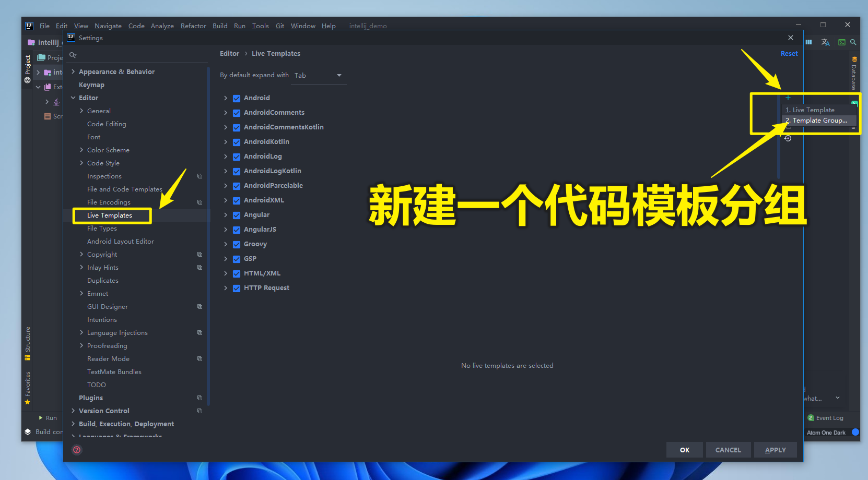The width and height of the screenshot is (868, 480).
Task: Click the GUI Designer project-level icon
Action: [200, 307]
